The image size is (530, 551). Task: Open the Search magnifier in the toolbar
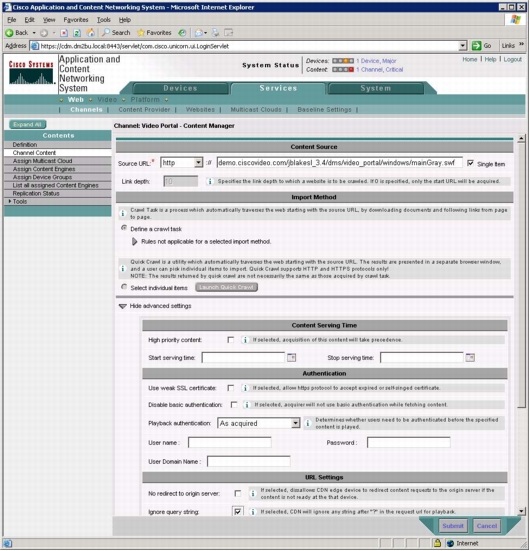(105, 33)
